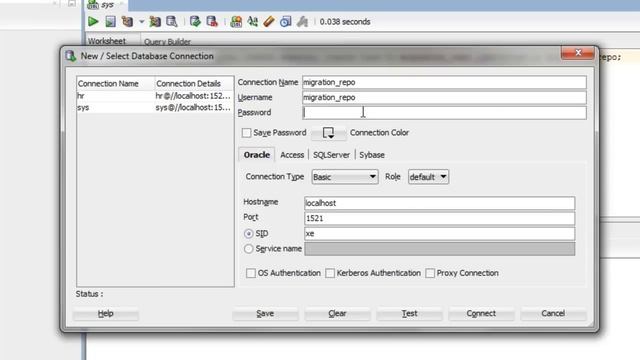The image size is (640, 360).
Task: Click the Unshared SQL Worksheet icon
Action: coord(236,22)
